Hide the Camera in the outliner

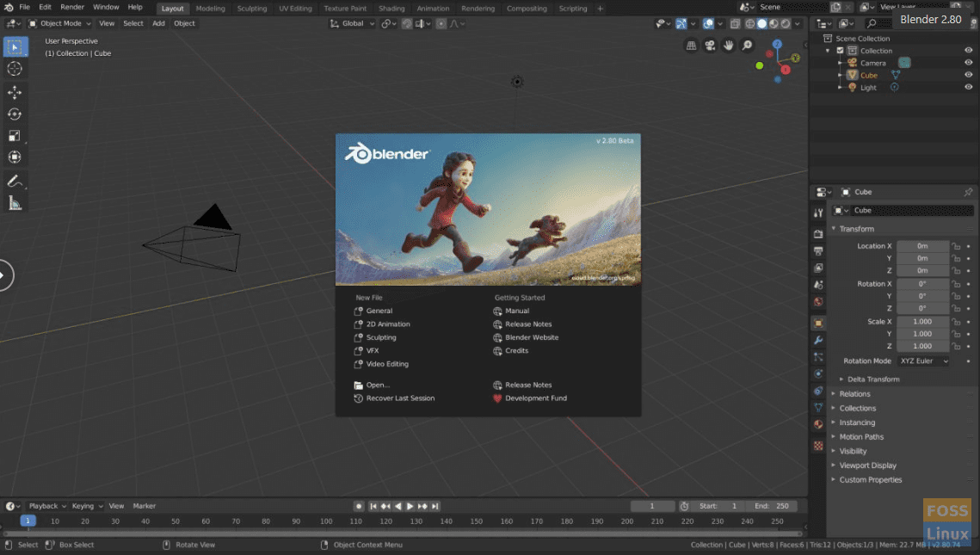[x=968, y=63]
